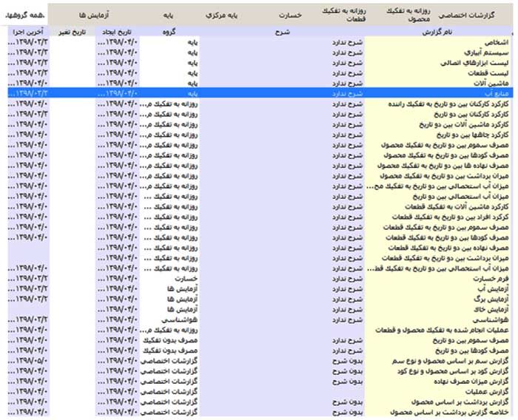
Task: Open the گزارشات اختصاصی tab
Action: [x=466, y=16]
